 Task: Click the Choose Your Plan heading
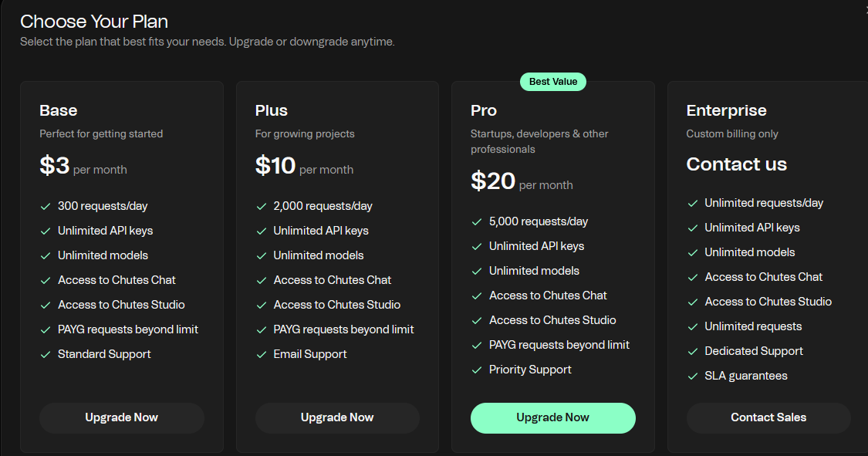94,22
